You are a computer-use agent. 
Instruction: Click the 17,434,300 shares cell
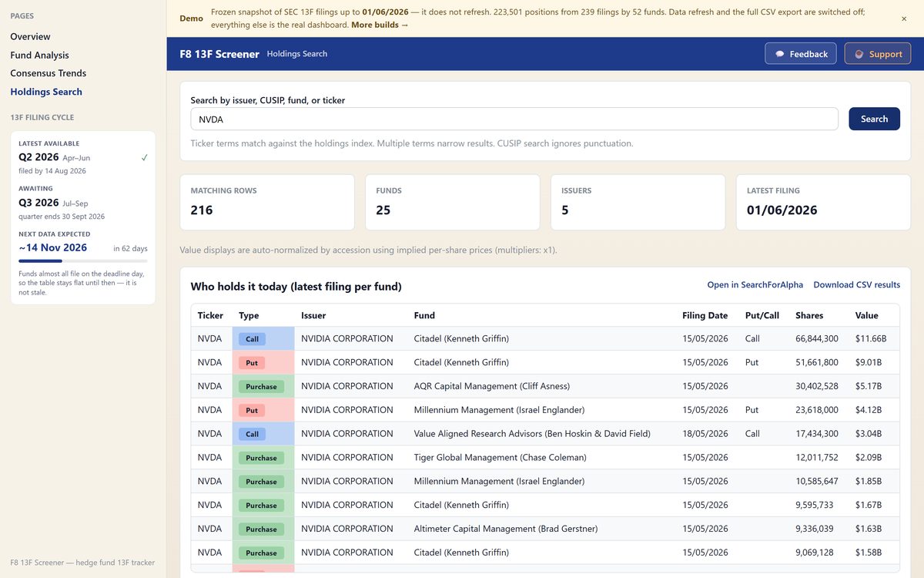tap(817, 433)
